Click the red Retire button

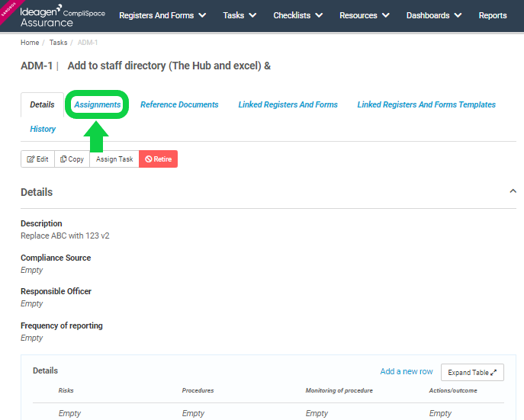click(x=158, y=159)
